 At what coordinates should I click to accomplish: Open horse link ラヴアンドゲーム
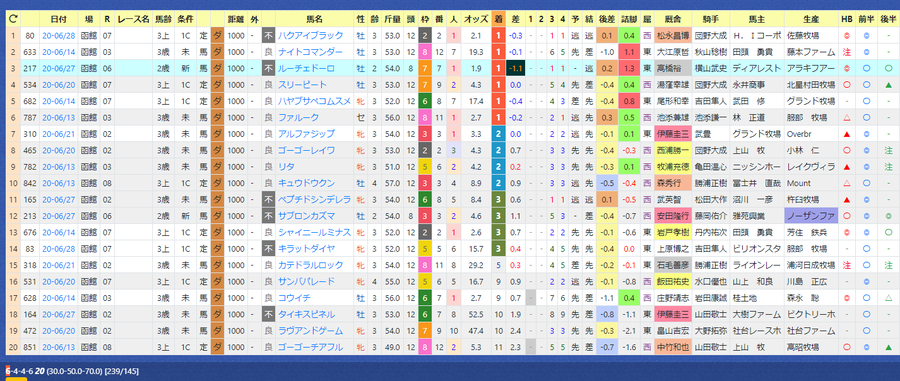[x=311, y=331]
